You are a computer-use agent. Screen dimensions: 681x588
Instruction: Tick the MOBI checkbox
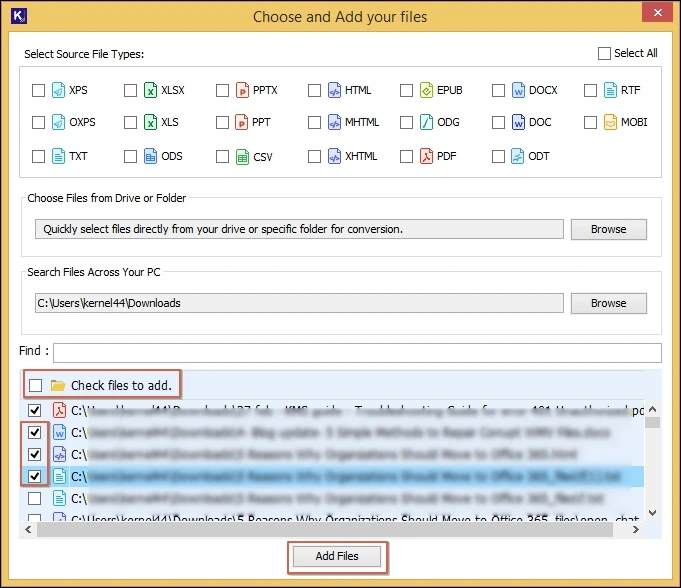(x=590, y=122)
